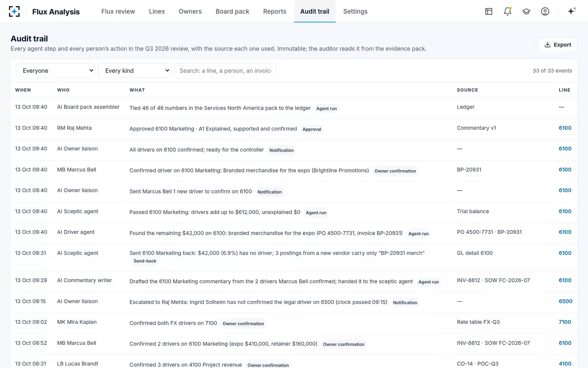Open line 7100 link in Mira Kaplan's row
The height and width of the screenshot is (368, 588).
pos(565,322)
